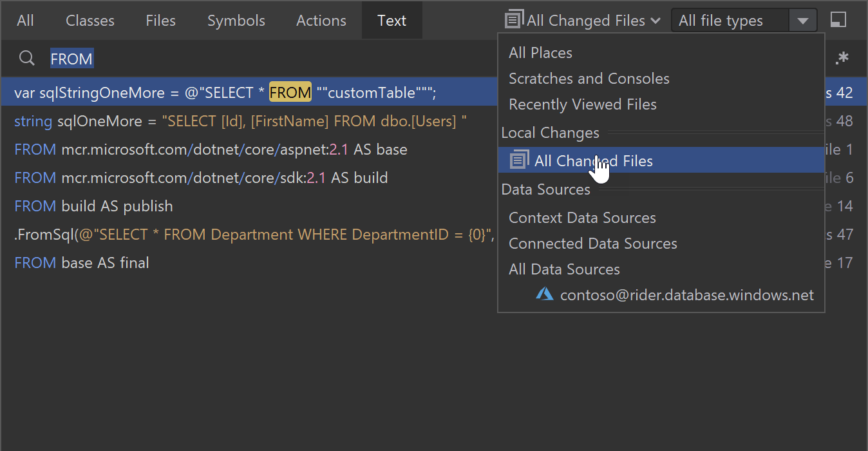868x451 pixels.
Task: Pick Recently Viewed Files scope
Action: pos(582,104)
